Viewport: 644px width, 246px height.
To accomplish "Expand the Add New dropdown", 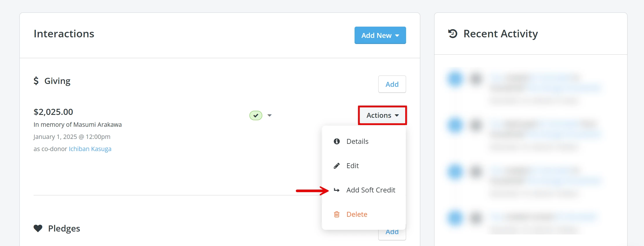I will tap(380, 35).
